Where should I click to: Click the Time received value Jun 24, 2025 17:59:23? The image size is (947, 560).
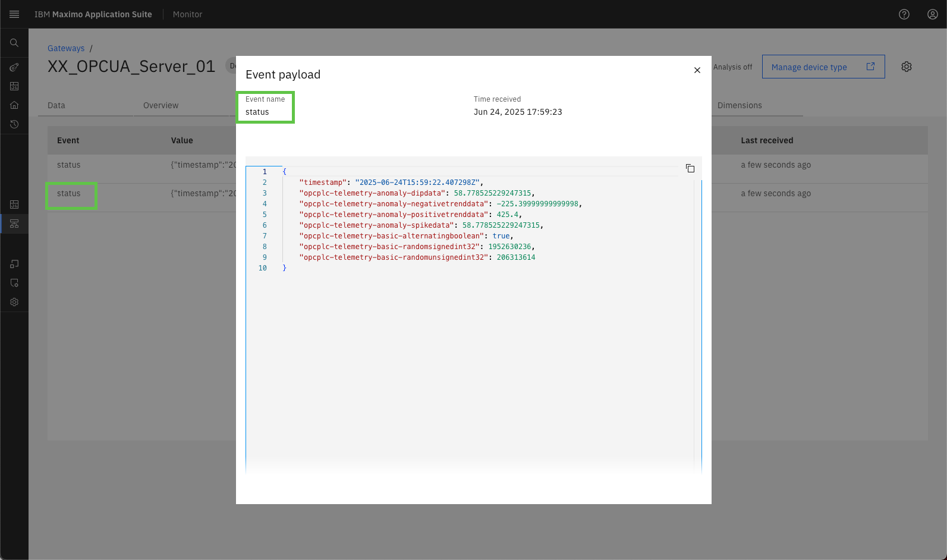point(518,112)
